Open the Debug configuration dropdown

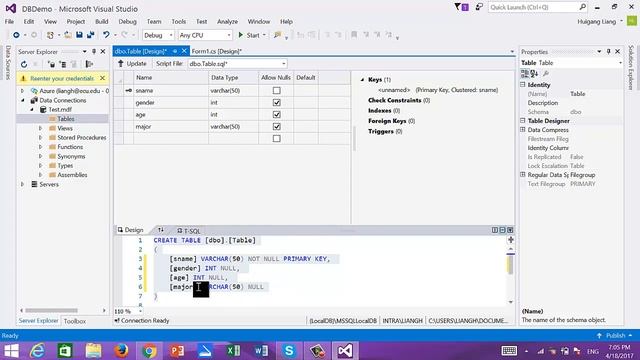(158, 35)
